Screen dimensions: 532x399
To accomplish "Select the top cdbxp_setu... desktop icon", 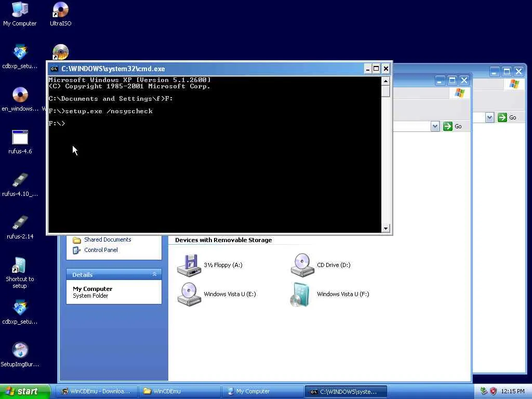I will 20,57.
